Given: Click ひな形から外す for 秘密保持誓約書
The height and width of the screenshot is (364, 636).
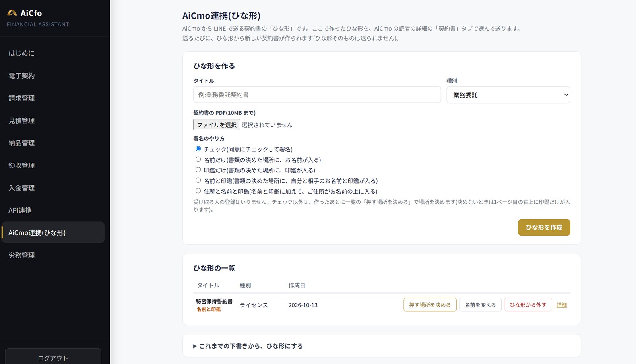Looking at the screenshot, I should [528, 305].
